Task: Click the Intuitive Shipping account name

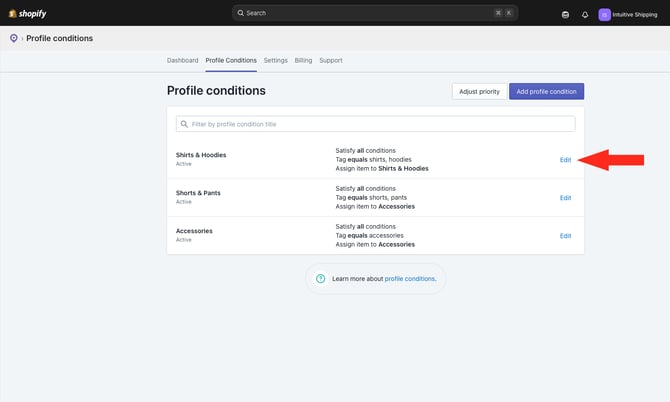Action: click(x=635, y=15)
